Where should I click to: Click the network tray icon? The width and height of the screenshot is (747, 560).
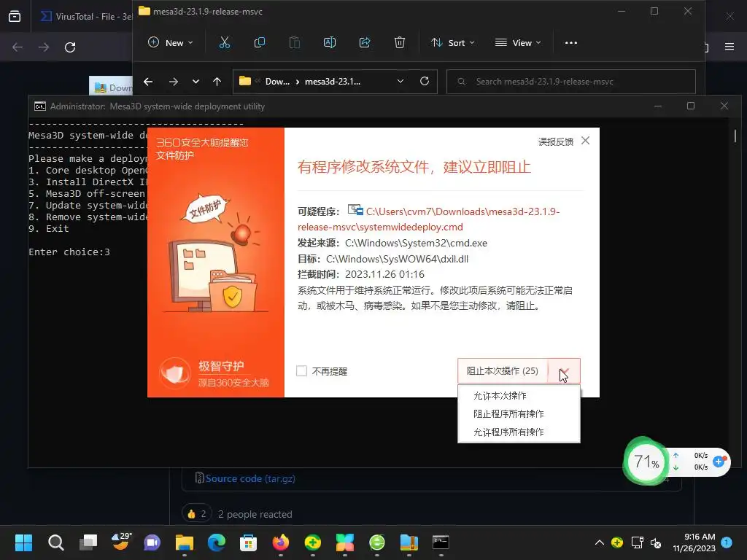point(637,542)
